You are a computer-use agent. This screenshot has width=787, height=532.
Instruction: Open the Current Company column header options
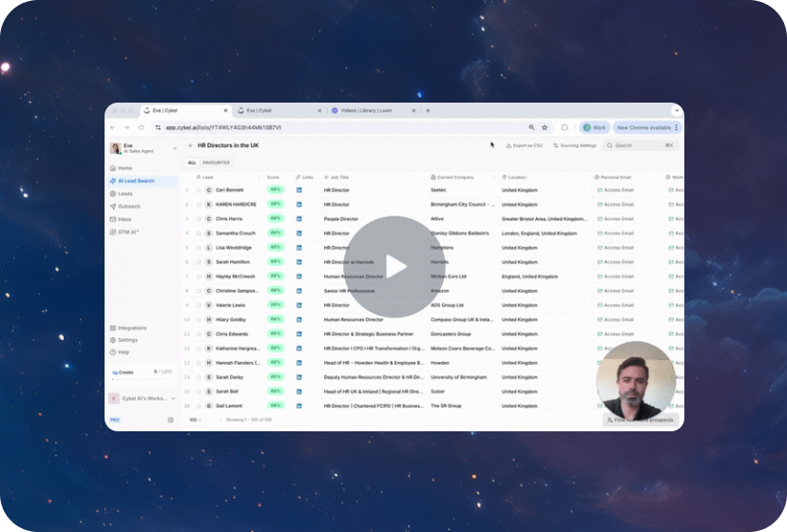(x=492, y=177)
